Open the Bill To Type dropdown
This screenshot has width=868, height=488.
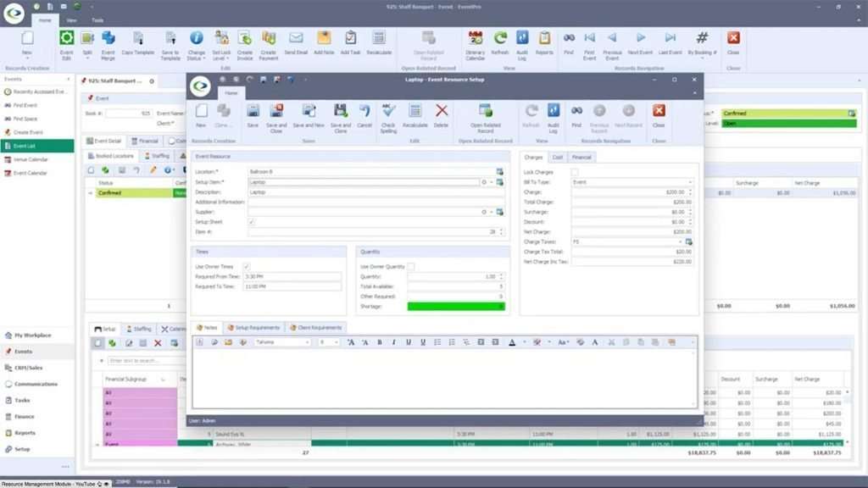[690, 182]
